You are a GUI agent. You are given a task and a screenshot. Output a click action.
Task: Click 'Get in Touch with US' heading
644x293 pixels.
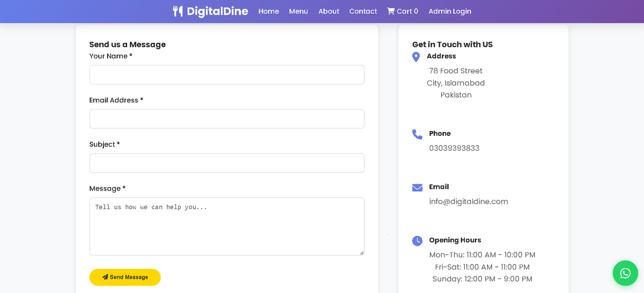click(452, 44)
